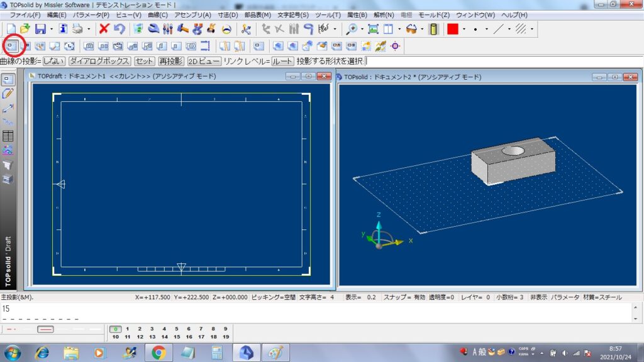Open the red color dropdown arrow
This screenshot has width=644, height=362.
(464, 29)
